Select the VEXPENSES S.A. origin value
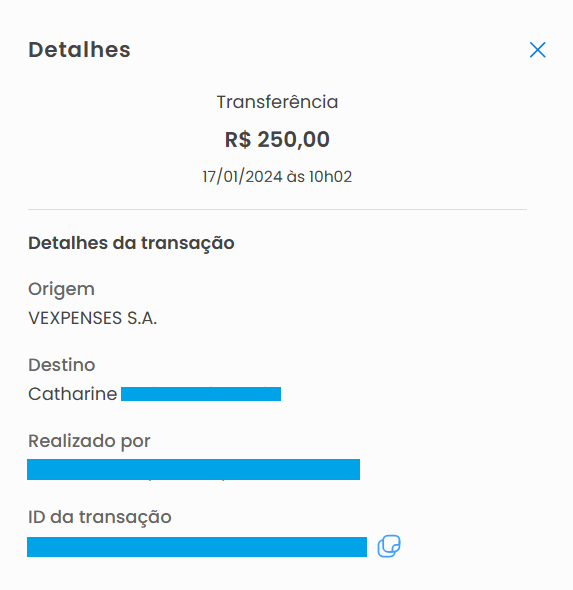573x590 pixels. 93,318
